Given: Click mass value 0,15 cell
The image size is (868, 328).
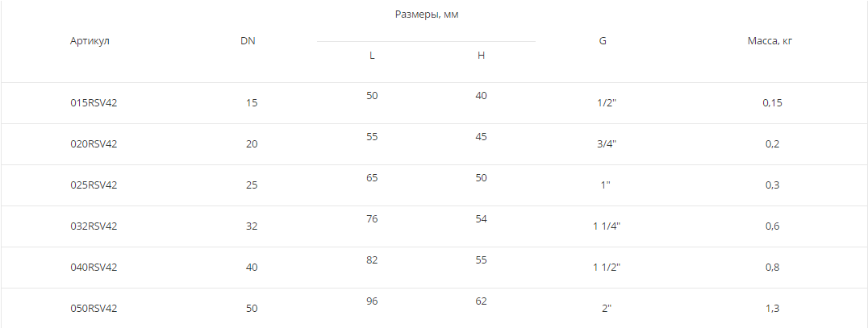Looking at the screenshot, I should click(x=772, y=103).
